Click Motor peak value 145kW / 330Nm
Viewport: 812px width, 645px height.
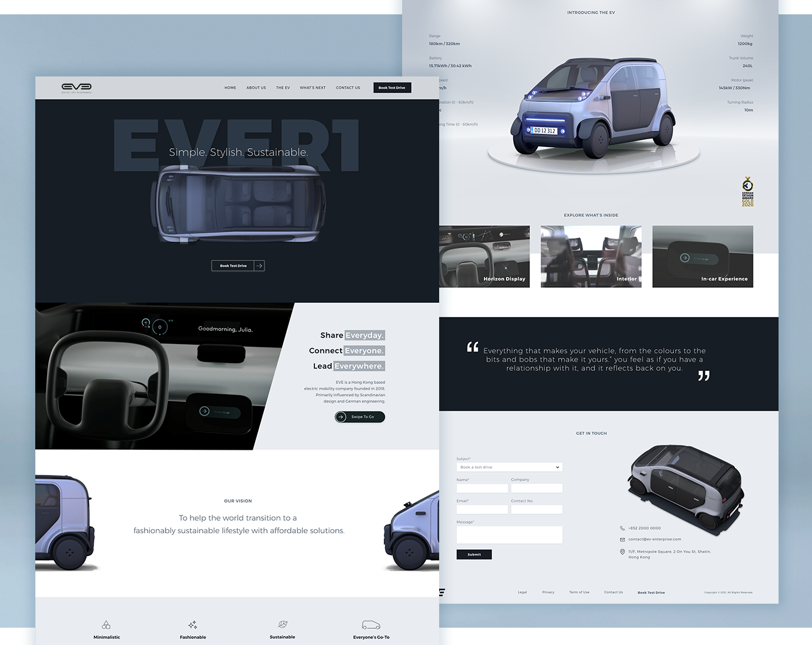[734, 88]
